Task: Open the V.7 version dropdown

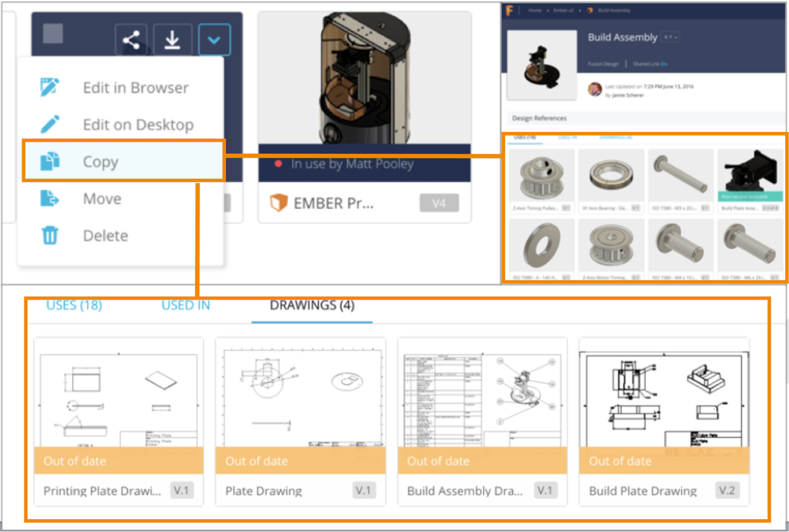Action: 671,37
